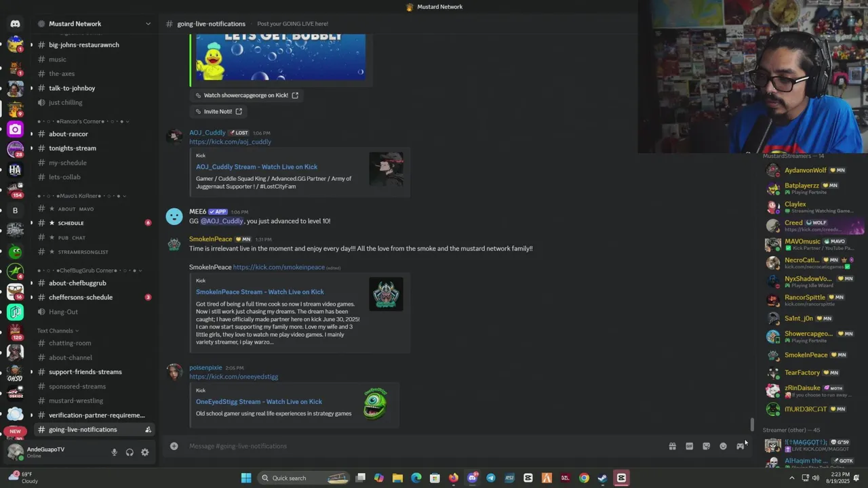Open the gift icon in message bar

tap(672, 446)
